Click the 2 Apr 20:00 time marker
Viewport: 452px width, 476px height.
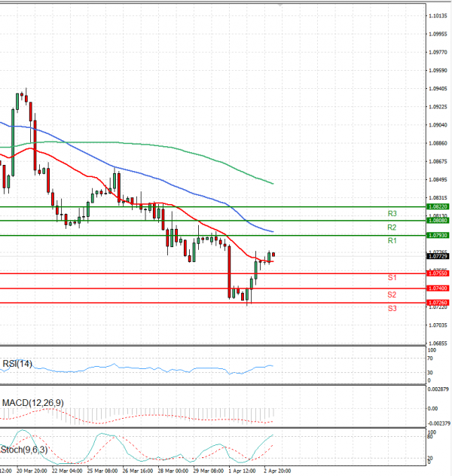click(277, 471)
